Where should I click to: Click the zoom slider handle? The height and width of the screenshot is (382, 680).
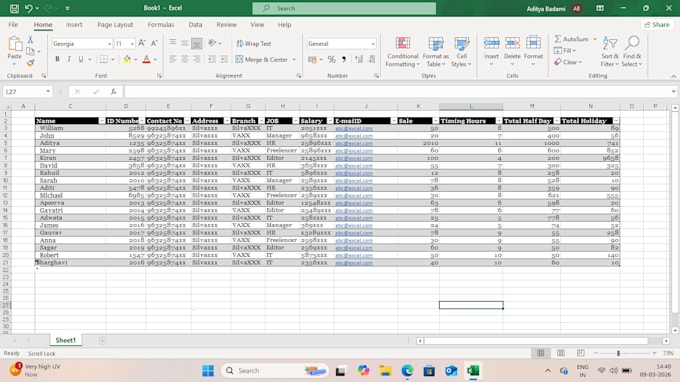coord(618,353)
